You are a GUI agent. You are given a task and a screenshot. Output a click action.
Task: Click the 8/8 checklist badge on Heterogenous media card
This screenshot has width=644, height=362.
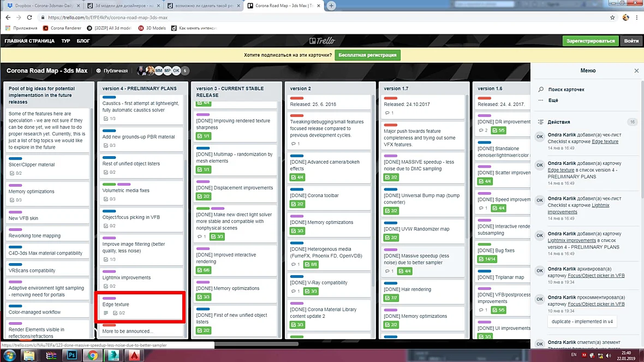(x=311, y=264)
